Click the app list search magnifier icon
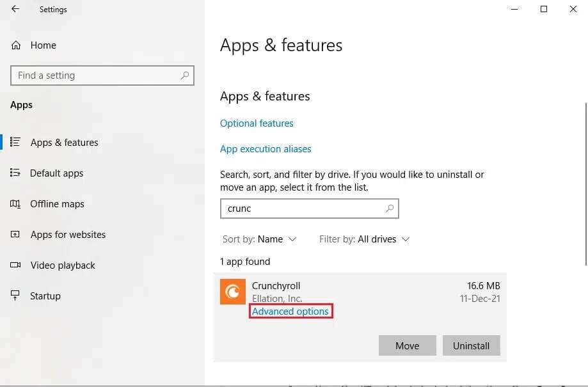The height and width of the screenshot is (387, 588). (390, 208)
